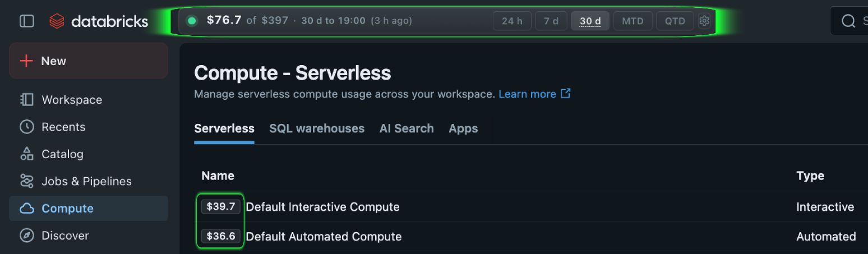Open the AI Search tab
868x254 pixels.
tap(407, 128)
